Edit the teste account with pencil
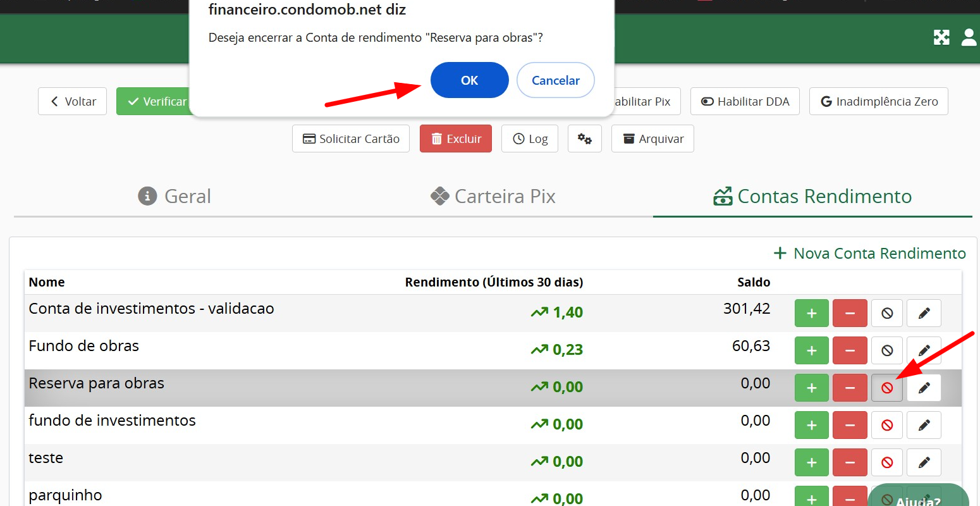The image size is (980, 506). (924, 462)
